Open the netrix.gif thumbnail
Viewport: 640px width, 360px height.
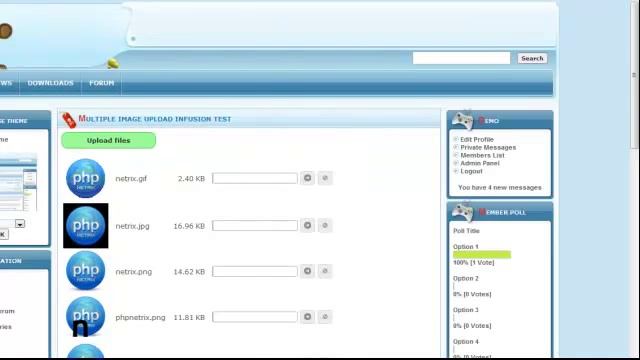click(x=86, y=178)
